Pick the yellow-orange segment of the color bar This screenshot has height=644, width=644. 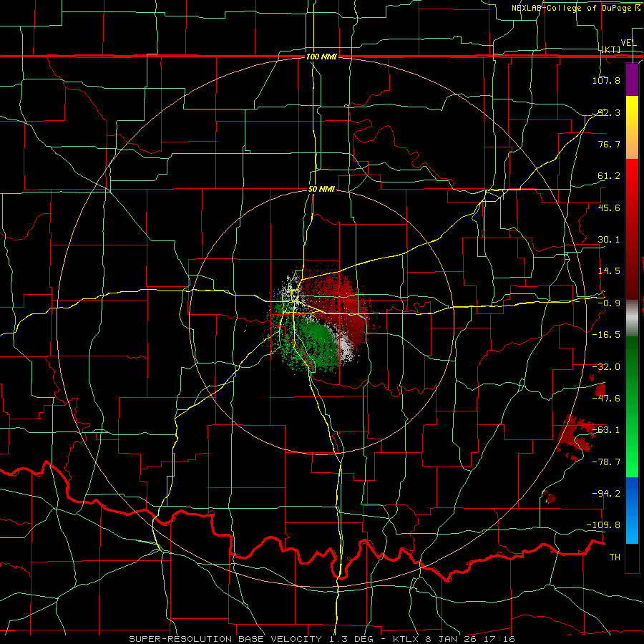pyautogui.click(x=632, y=127)
